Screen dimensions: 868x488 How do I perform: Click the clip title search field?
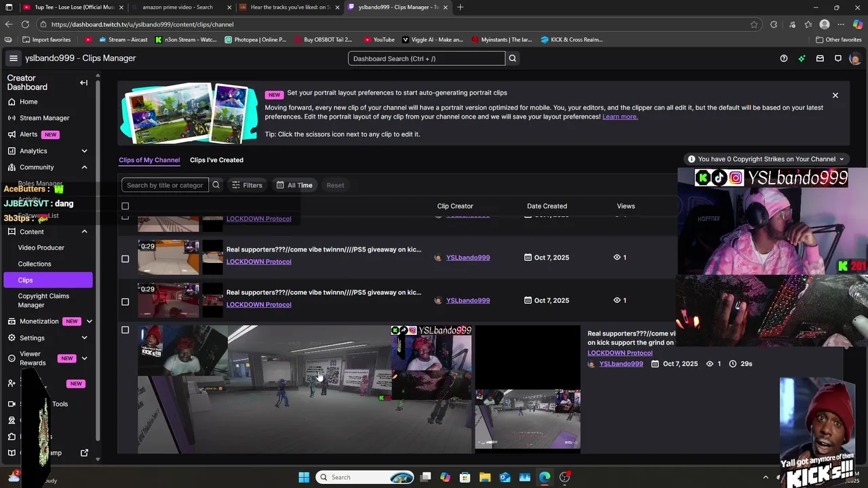[165, 185]
